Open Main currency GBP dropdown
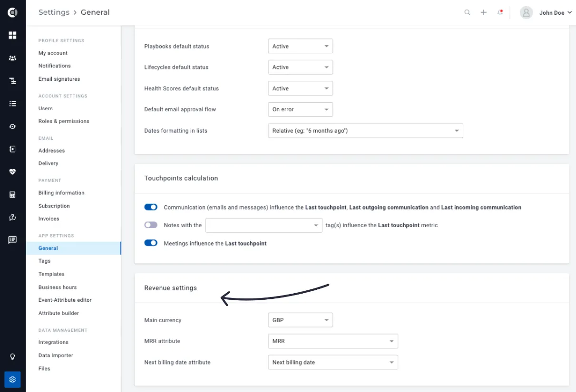576x392 pixels. click(301, 320)
